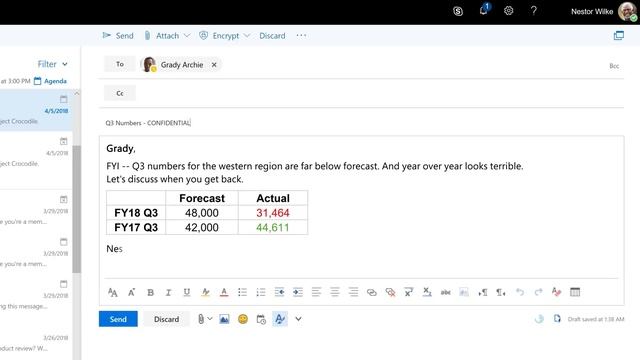Click the 42,000 forecast cell
The height and width of the screenshot is (360, 640).
coord(202,228)
